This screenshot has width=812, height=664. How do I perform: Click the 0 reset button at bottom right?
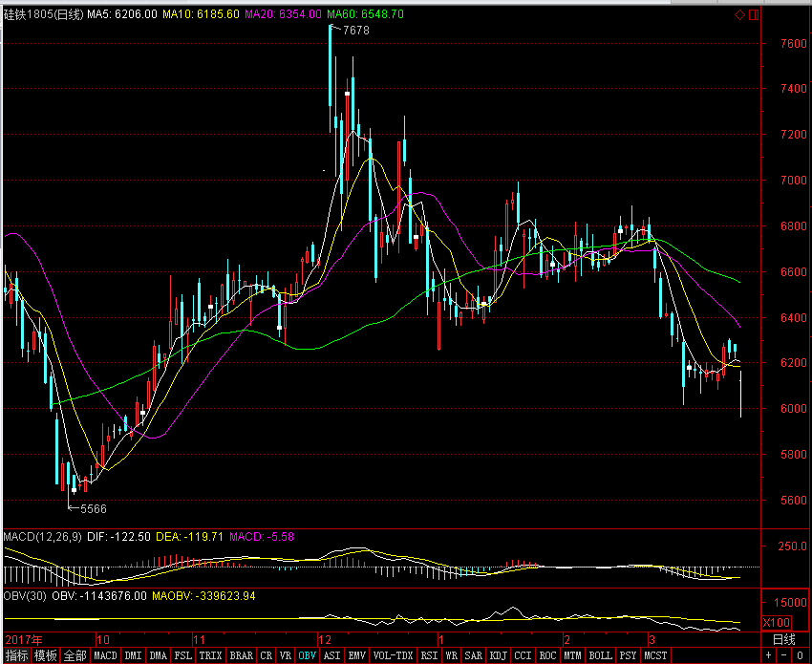click(x=799, y=655)
